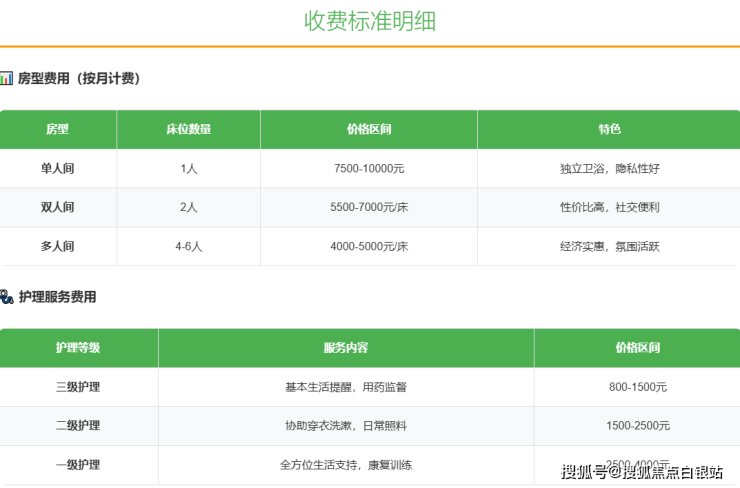The image size is (740, 488).
Task: Click the 特色 column header
Action: (609, 129)
